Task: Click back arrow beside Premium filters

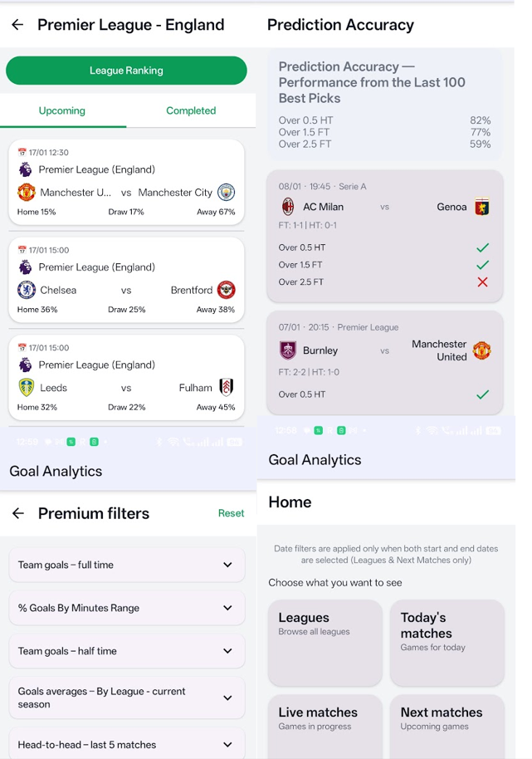Action: (x=17, y=513)
